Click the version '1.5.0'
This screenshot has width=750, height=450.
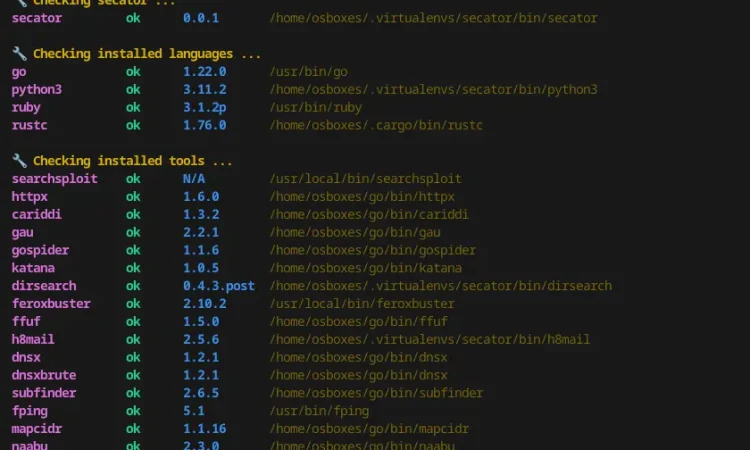point(201,321)
